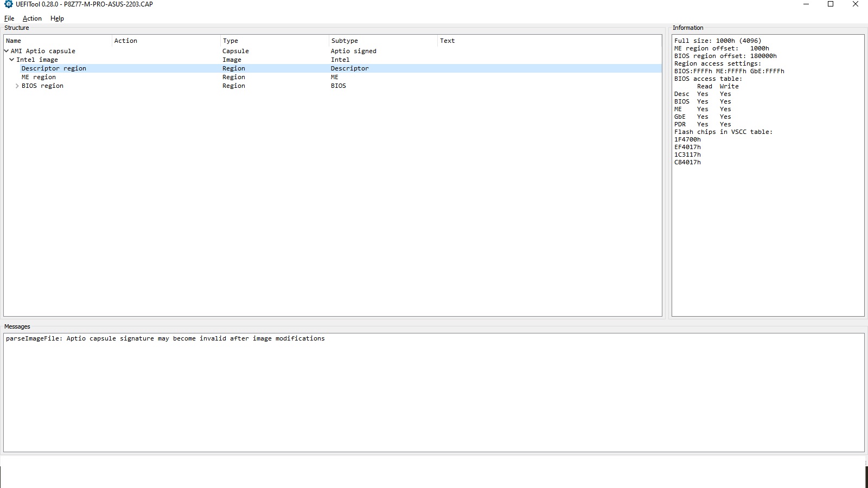Click the Action column header
The image size is (868, 488).
166,41
